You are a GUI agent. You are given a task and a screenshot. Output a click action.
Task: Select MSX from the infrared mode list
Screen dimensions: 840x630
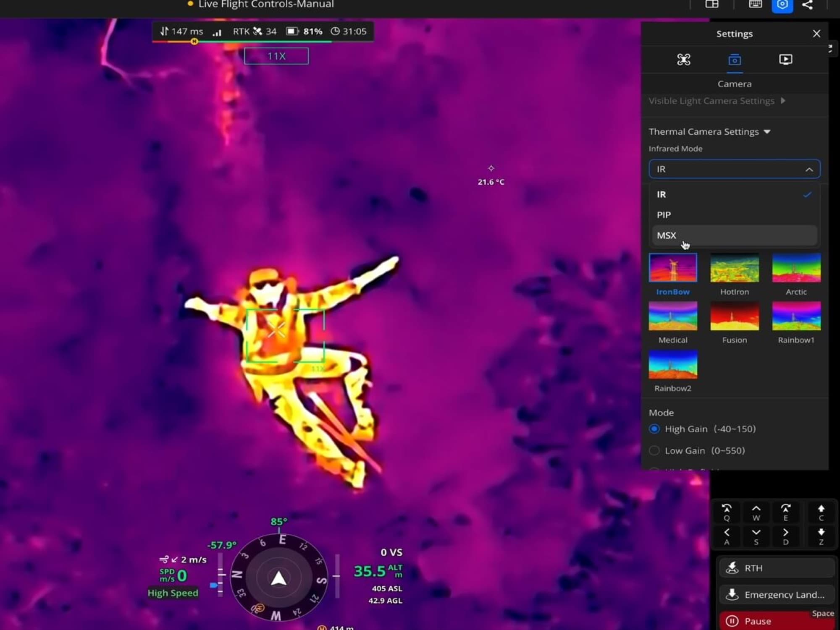point(734,235)
